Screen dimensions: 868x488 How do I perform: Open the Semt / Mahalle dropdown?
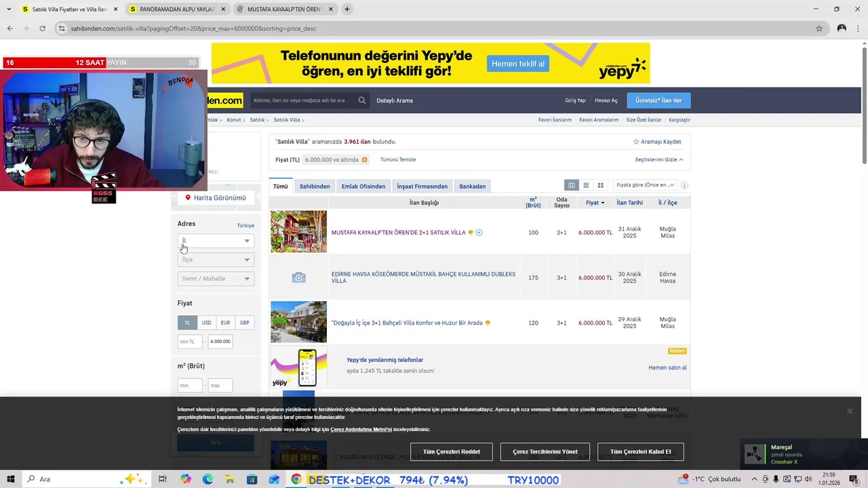(x=216, y=279)
